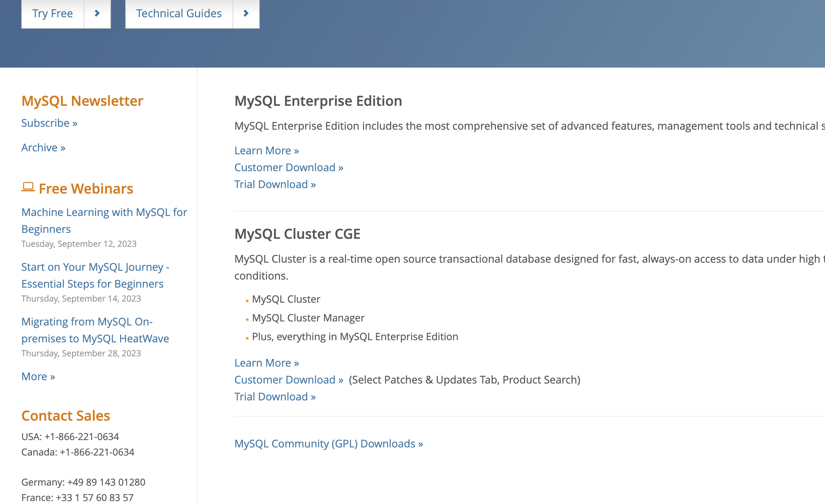This screenshot has width=825, height=504.
Task: Click Trial Download for Enterprise Edition
Action: (275, 184)
